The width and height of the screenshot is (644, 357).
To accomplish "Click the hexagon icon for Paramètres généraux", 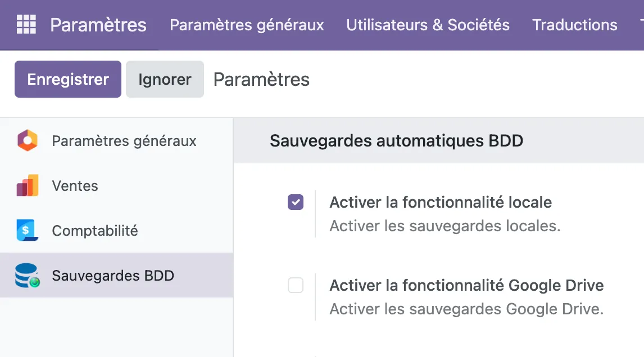I will pos(28,141).
